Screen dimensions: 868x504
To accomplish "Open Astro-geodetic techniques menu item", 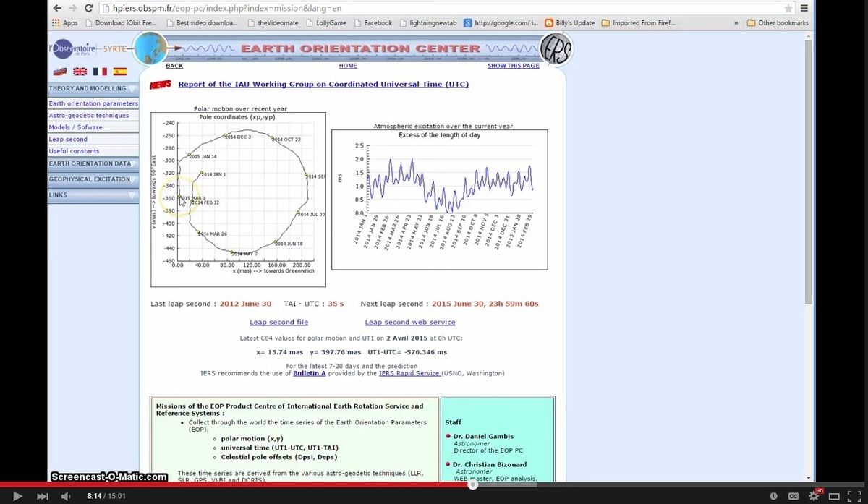I will 89,116.
